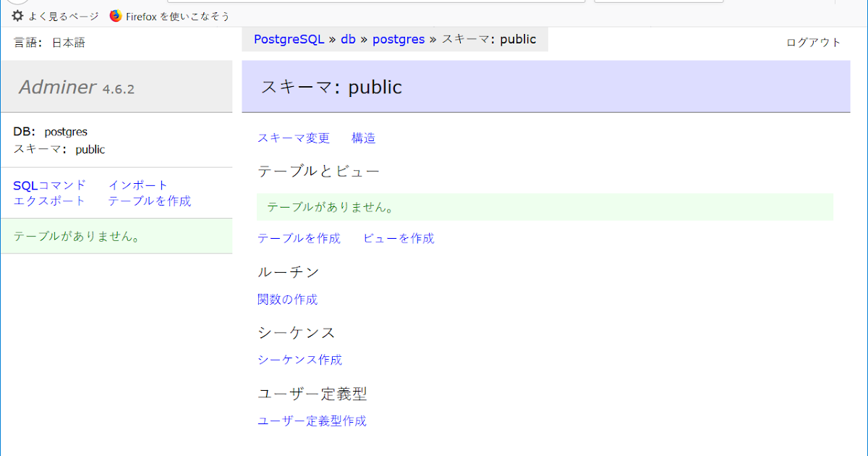The height and width of the screenshot is (456, 868).
Task: Open インポート from the sidebar
Action: coord(136,185)
